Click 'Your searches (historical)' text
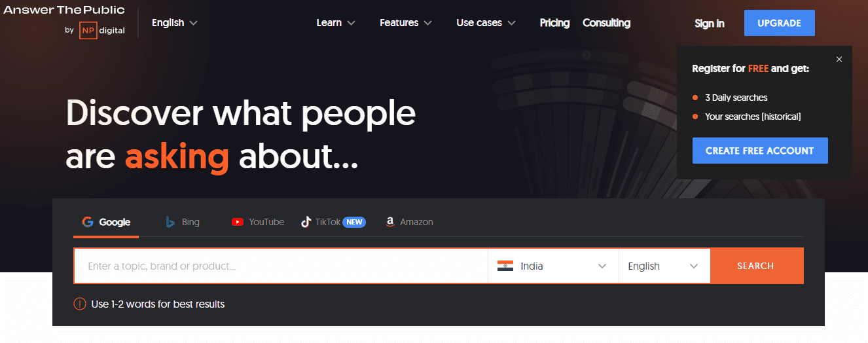This screenshot has width=868, height=343. pos(753,117)
